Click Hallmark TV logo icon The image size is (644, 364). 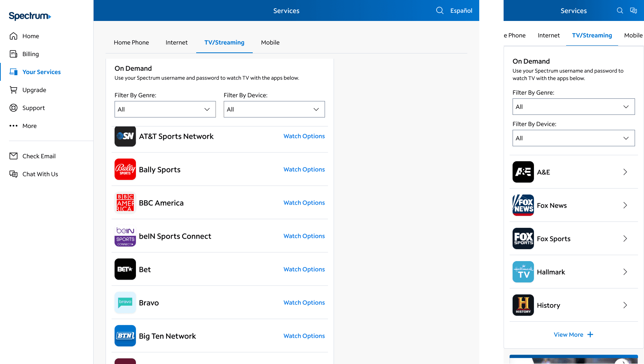523,272
